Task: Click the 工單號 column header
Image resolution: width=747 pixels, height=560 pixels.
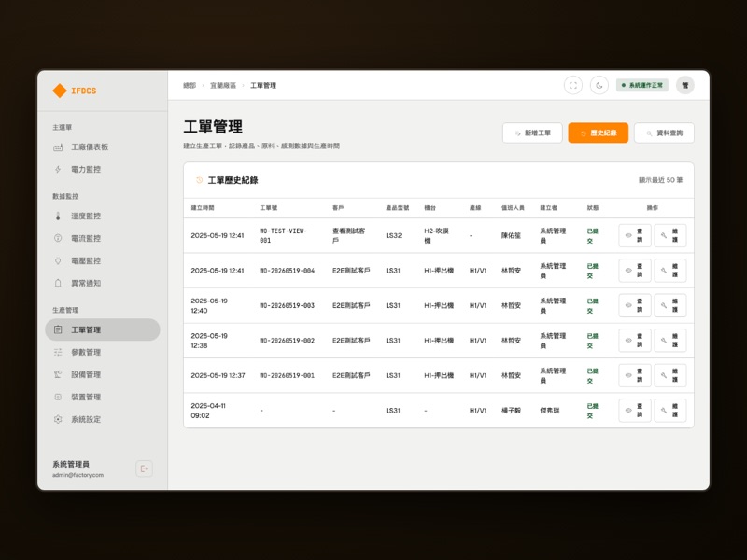Action: pos(268,208)
